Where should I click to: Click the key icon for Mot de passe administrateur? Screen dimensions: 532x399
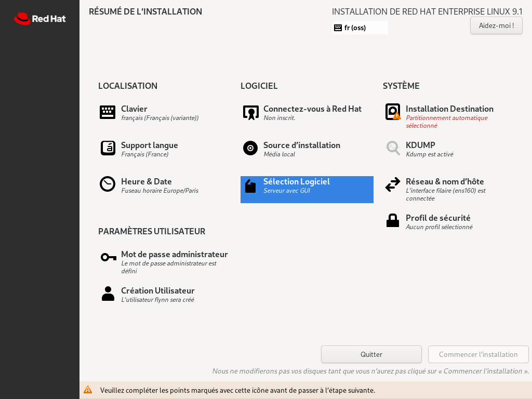pyautogui.click(x=108, y=257)
